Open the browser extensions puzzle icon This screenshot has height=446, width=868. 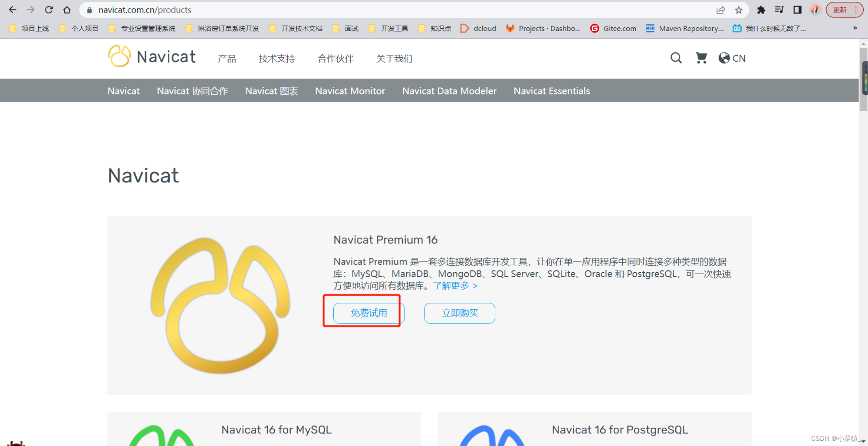click(x=761, y=10)
